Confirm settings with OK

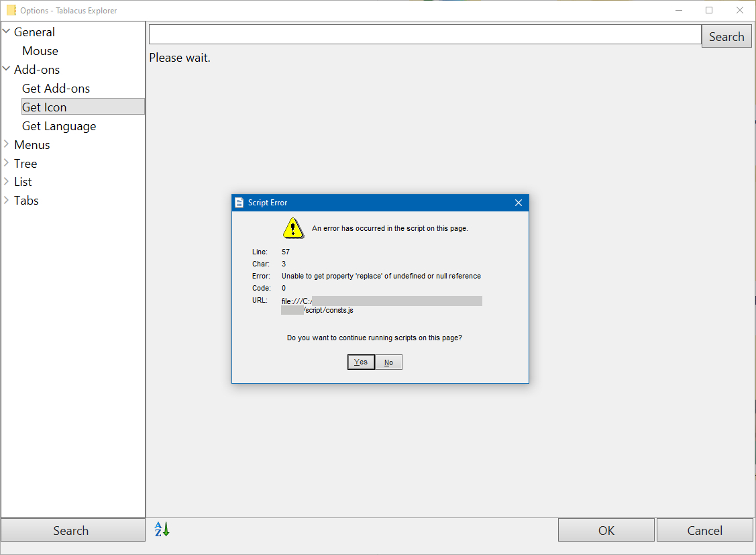(606, 529)
